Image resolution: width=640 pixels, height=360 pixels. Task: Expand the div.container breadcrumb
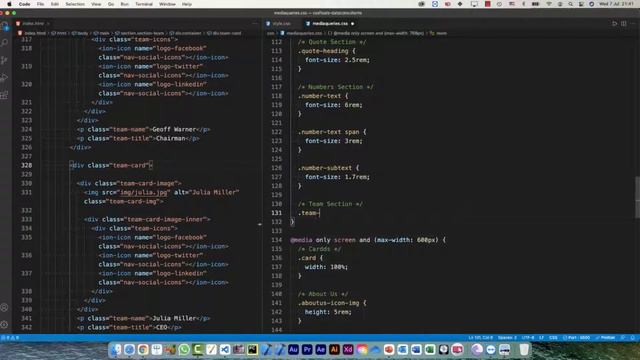tap(185, 33)
